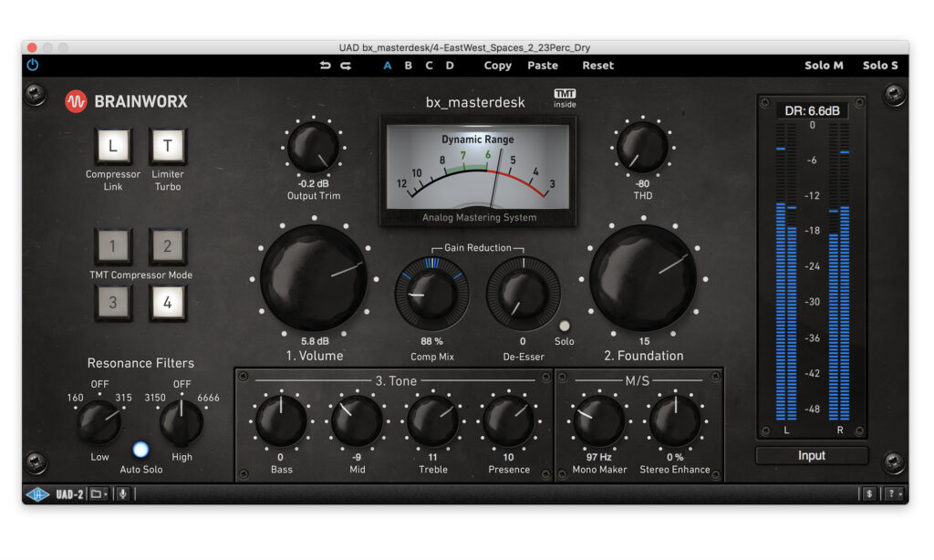This screenshot has height=560, width=934.
Task: Select TMT Compressor Mode 4
Action: pos(168,303)
